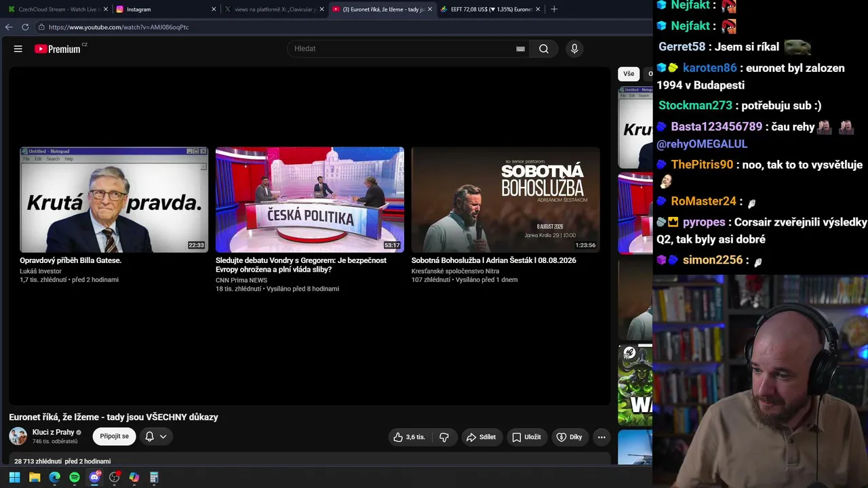Click the 746 tis. odběratelů subscriber count
Image resolution: width=868 pixels, height=488 pixels.
point(55,441)
